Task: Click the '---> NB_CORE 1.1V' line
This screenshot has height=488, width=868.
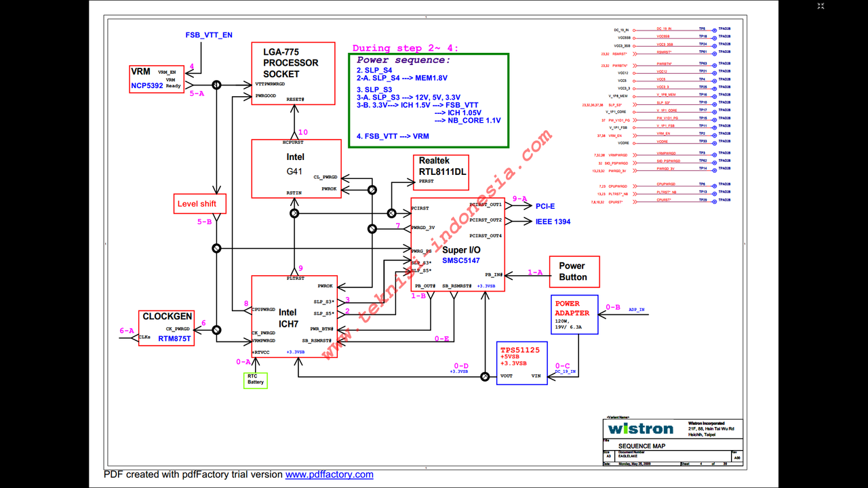Action: point(467,120)
